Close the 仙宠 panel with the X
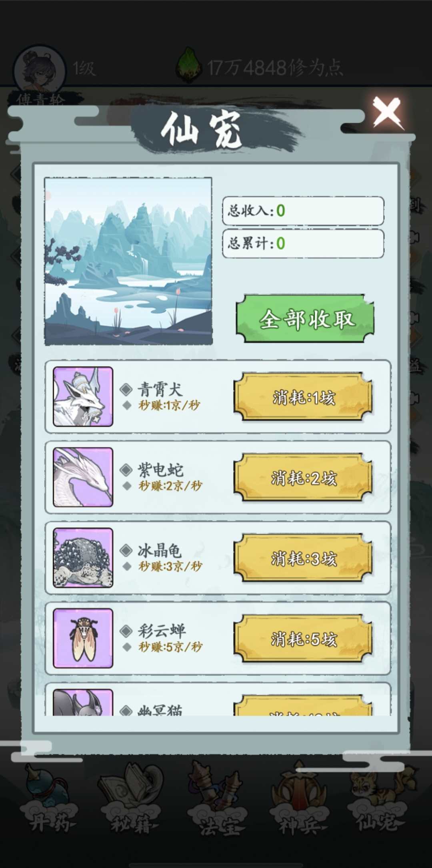The image size is (432, 868). (386, 113)
